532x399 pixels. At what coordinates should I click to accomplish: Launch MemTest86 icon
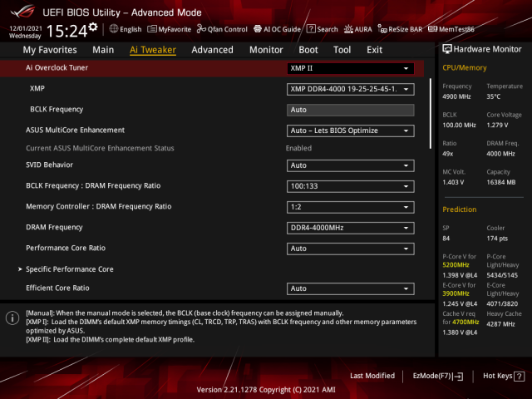point(432,29)
